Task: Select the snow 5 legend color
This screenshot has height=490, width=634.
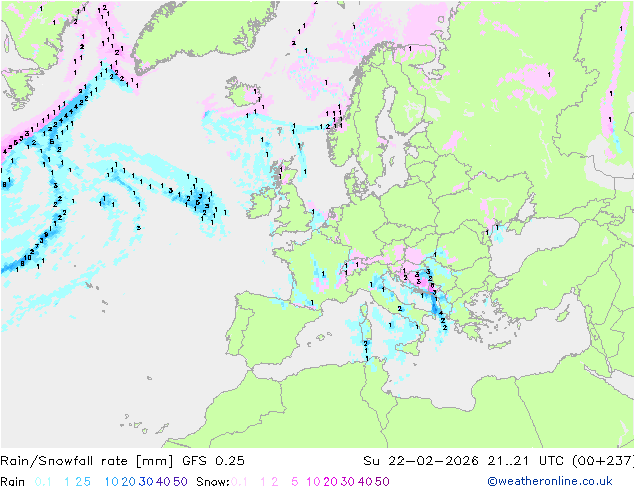Action: (x=295, y=482)
